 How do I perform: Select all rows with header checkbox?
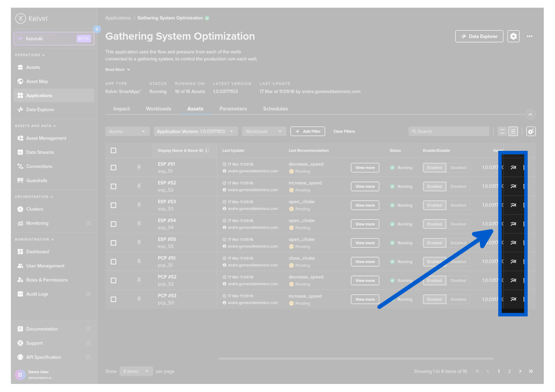[114, 150]
